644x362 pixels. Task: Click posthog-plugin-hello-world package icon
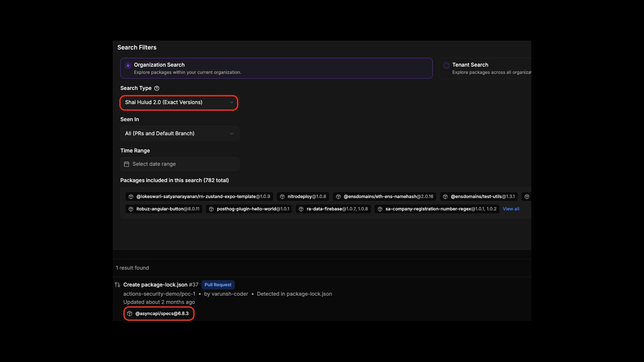tap(212, 209)
